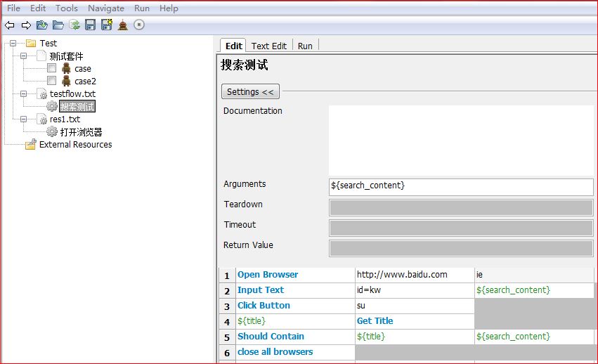Select the case tree item
The height and width of the screenshot is (364, 598).
[83, 69]
